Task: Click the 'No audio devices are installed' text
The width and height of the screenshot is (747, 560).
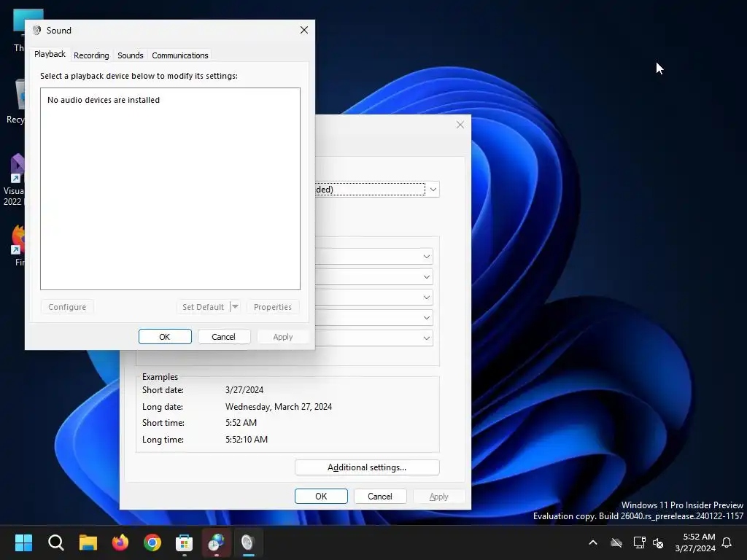Action: point(104,100)
